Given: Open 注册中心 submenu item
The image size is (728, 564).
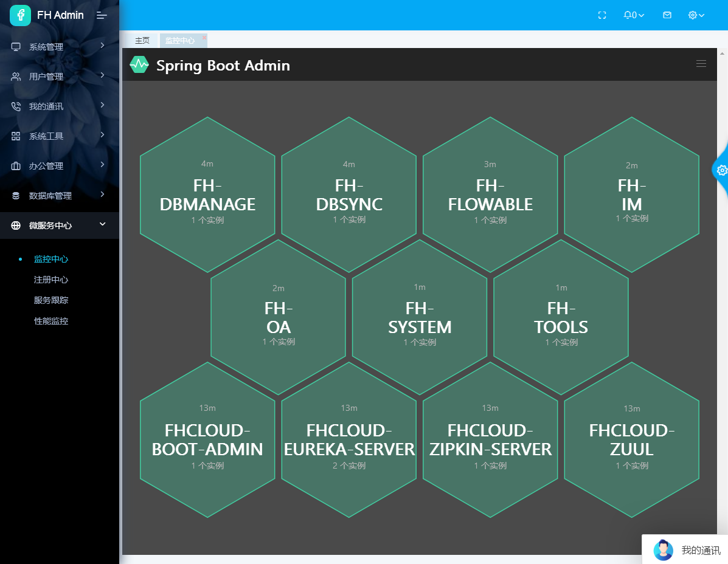Looking at the screenshot, I should point(51,280).
